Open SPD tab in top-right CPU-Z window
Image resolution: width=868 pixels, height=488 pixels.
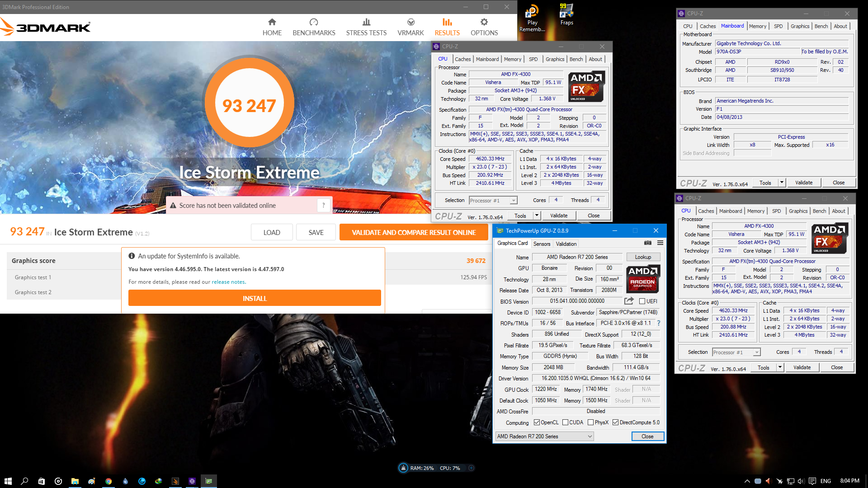click(778, 26)
